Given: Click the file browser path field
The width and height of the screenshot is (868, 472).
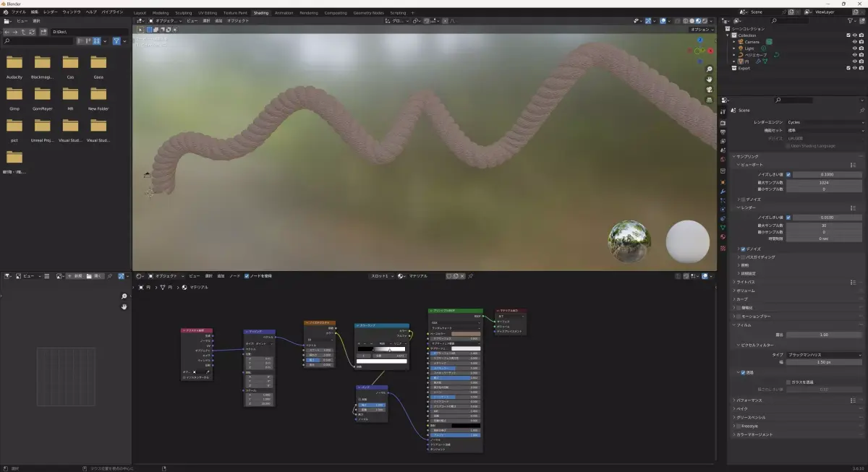Looking at the screenshot, I should [89, 32].
